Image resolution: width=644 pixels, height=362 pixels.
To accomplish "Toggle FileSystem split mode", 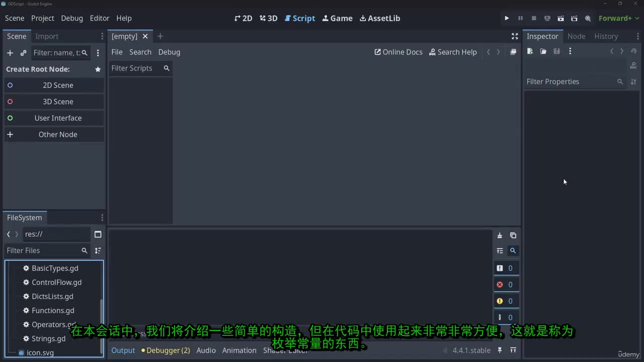I will [98, 234].
